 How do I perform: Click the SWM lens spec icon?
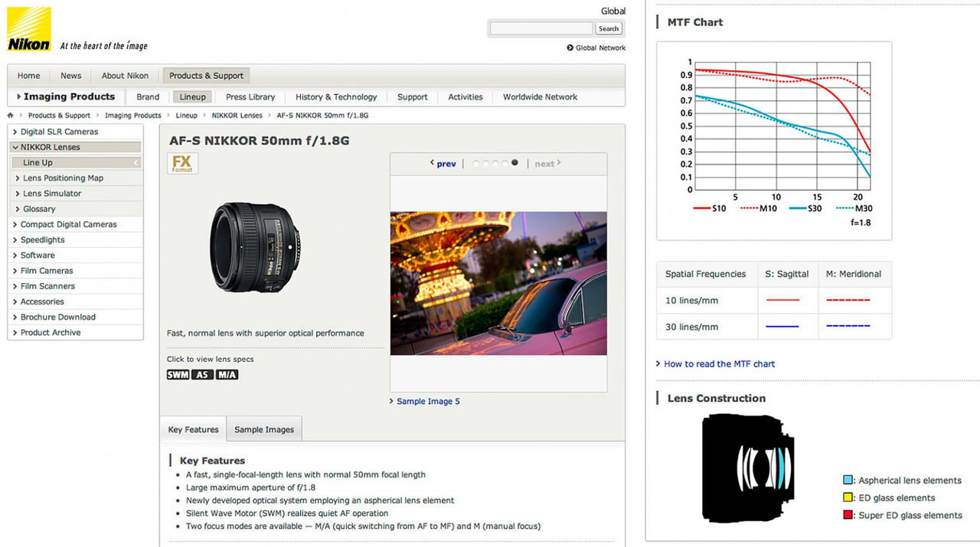click(x=178, y=374)
